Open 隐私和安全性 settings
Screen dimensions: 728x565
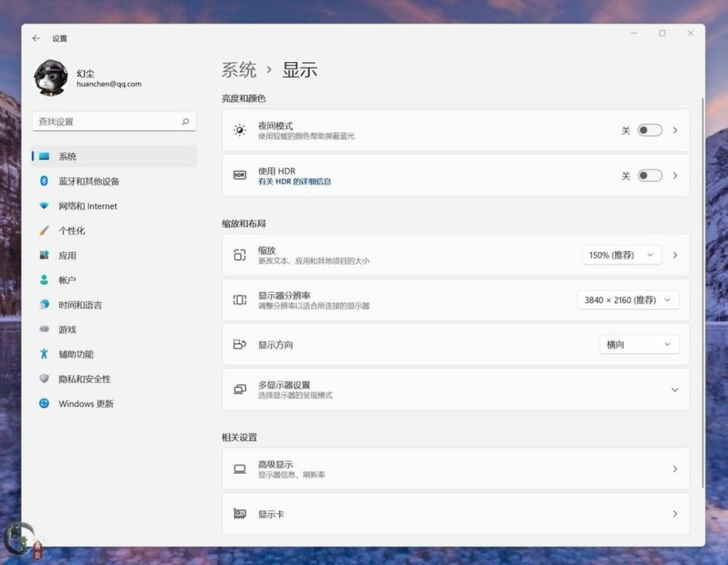click(x=114, y=379)
